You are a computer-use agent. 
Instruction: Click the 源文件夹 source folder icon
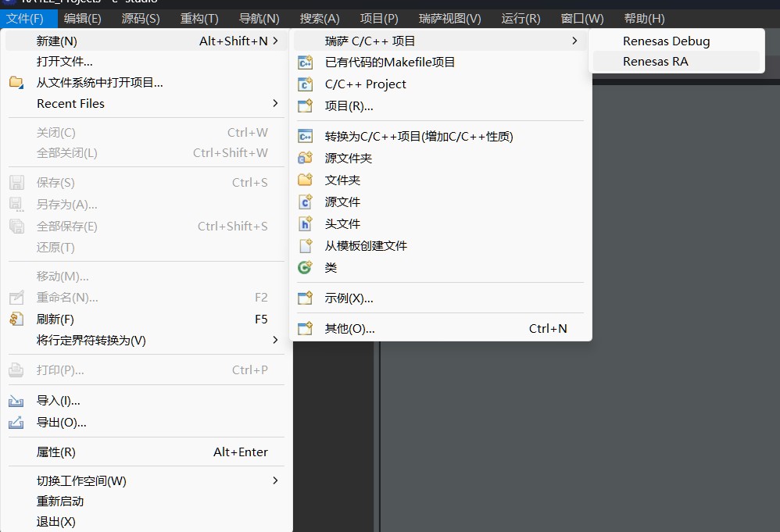(x=306, y=158)
